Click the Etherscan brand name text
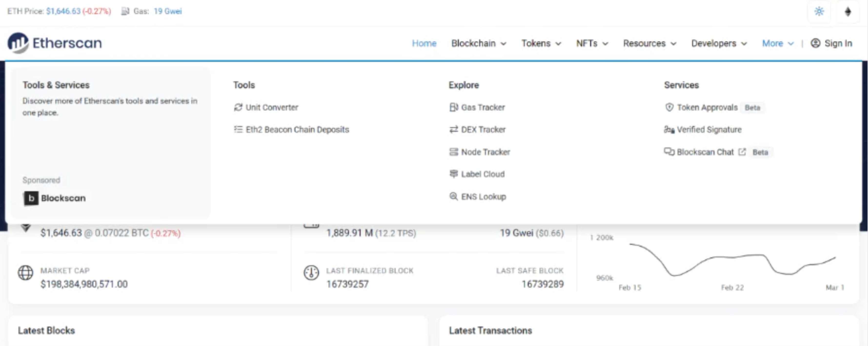The width and height of the screenshot is (868, 346). tap(67, 43)
